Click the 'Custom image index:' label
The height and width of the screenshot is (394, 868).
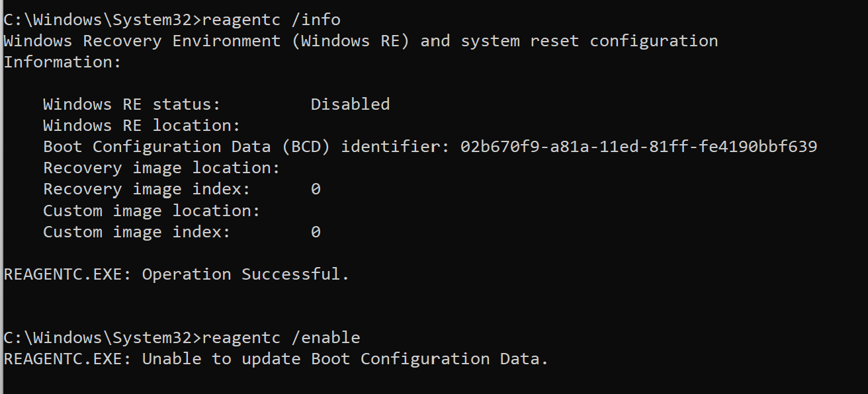(x=137, y=232)
